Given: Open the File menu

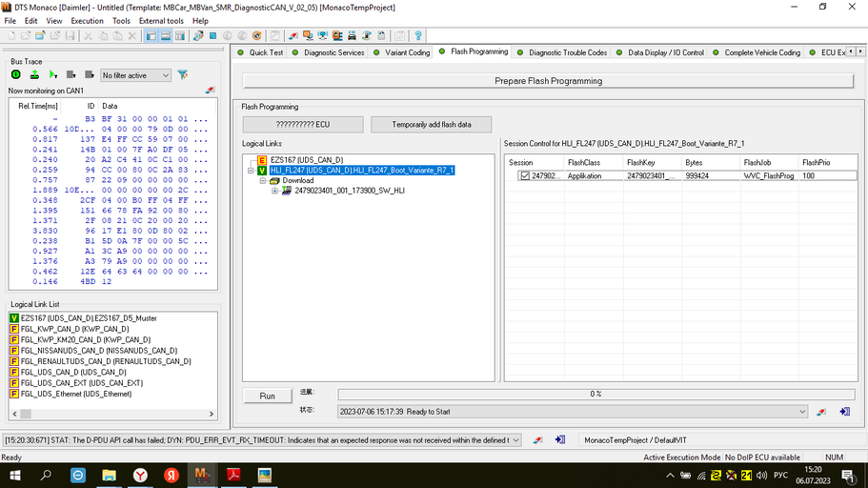Looking at the screenshot, I should pos(10,21).
